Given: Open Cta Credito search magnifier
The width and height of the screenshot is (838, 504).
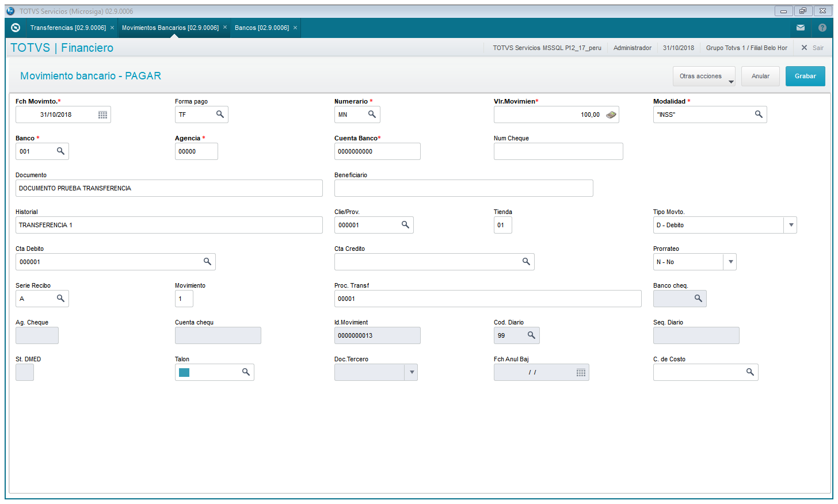Looking at the screenshot, I should (x=526, y=262).
